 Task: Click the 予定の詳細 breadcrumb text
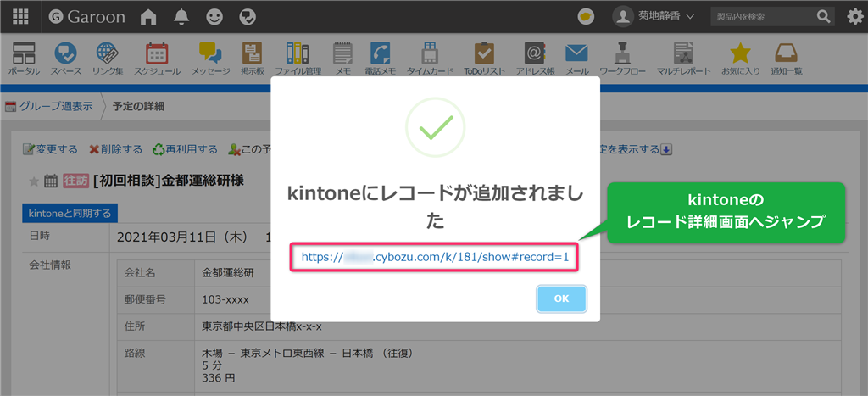(138, 106)
